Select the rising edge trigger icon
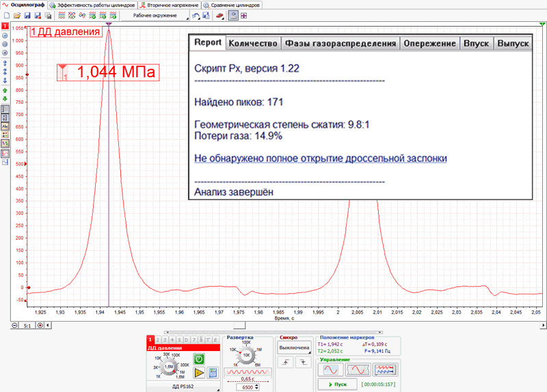Viewport: 547px width, 392px height. pos(285,363)
